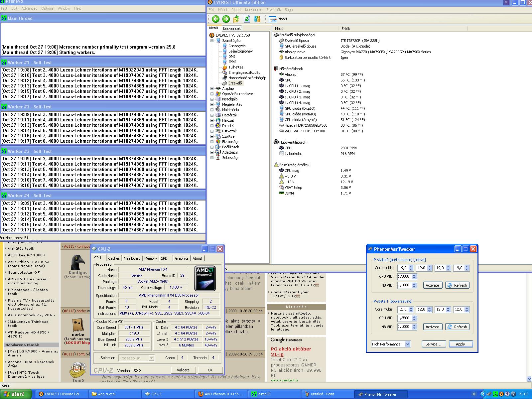Open the Mainboard tab in CPU-Z
Screen dimensions: 532x399
(x=132, y=258)
